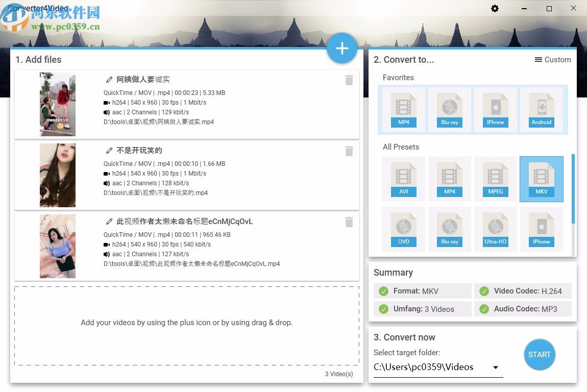Choose the MPEG output preset
This screenshot has width=587, height=392.
[x=495, y=179]
